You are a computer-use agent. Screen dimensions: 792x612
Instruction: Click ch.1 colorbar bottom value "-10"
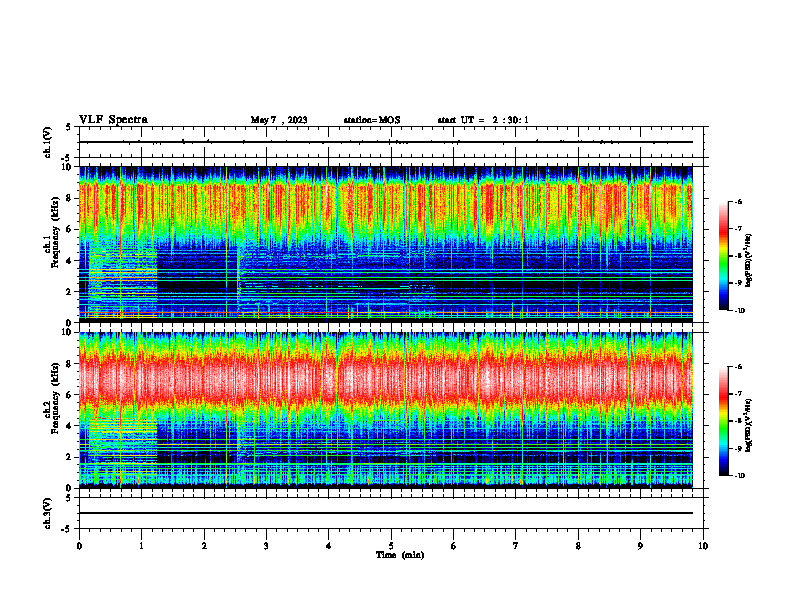point(740,310)
